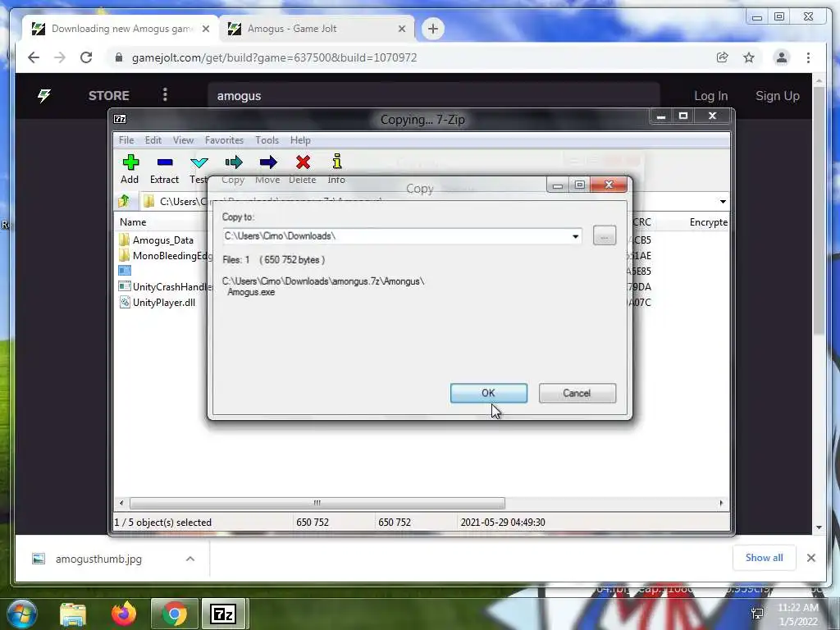Open Chrome's three-dot menu

pyautogui.click(x=808, y=57)
